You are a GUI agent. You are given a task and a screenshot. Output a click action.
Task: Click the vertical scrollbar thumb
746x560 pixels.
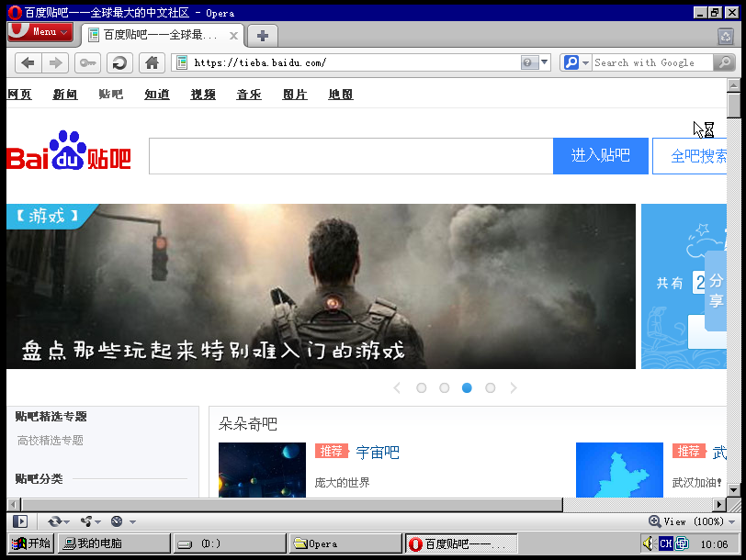point(734,105)
